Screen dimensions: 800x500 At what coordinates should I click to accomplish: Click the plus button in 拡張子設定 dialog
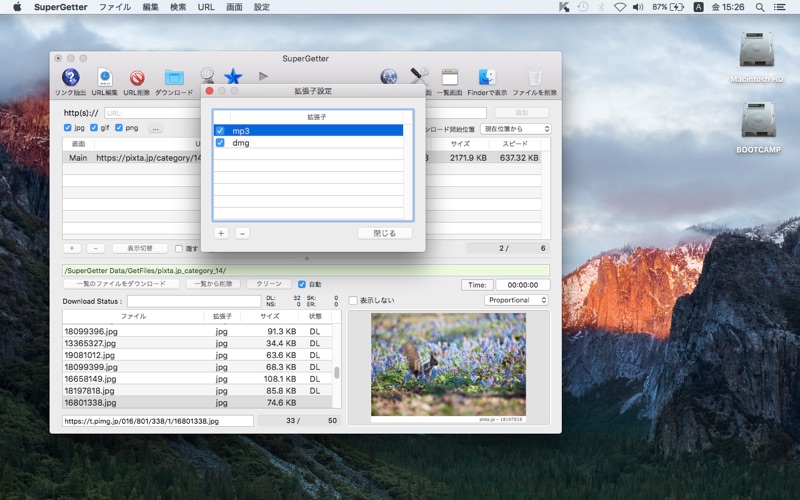221,233
